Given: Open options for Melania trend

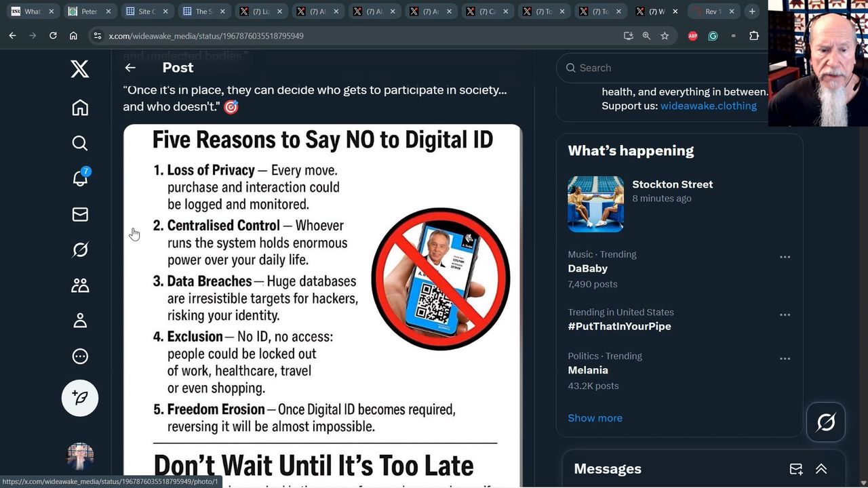Looking at the screenshot, I should tap(785, 359).
